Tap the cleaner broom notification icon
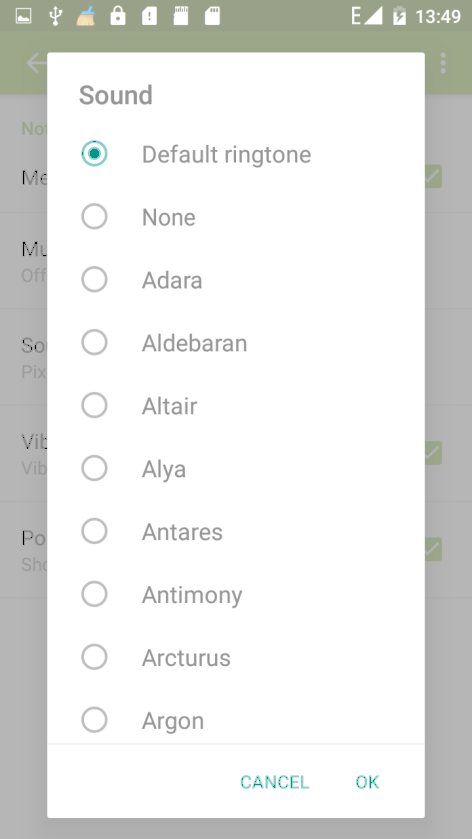Viewport: 472px width, 839px height. [x=86, y=16]
